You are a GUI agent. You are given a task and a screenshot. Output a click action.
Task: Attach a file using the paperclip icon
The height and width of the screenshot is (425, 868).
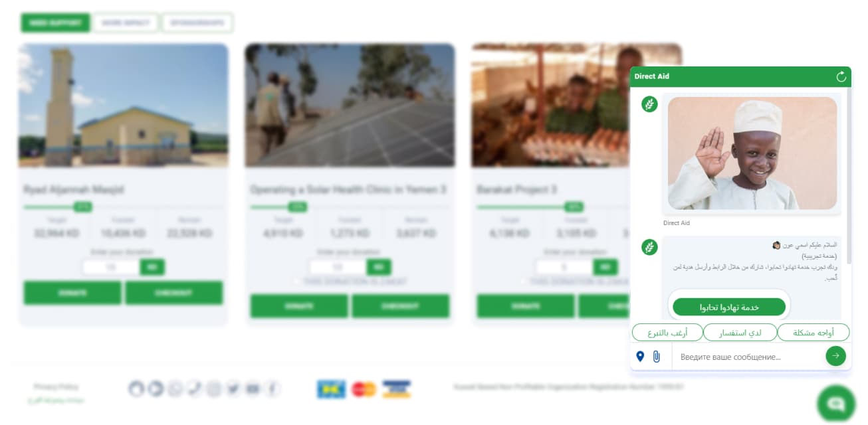point(656,357)
